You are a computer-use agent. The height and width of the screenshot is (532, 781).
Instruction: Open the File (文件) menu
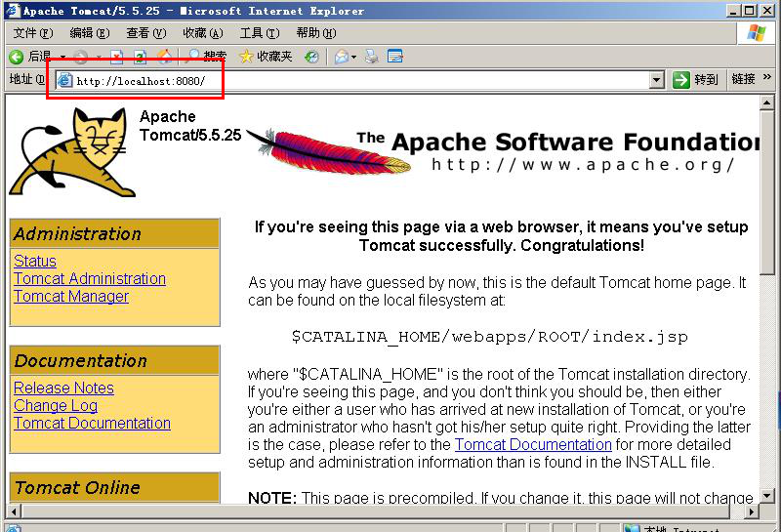point(33,33)
